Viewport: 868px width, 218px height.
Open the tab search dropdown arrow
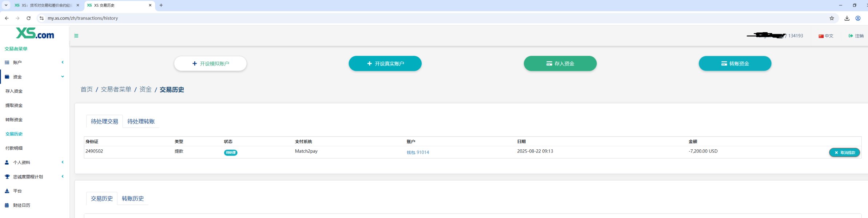pyautogui.click(x=6, y=5)
